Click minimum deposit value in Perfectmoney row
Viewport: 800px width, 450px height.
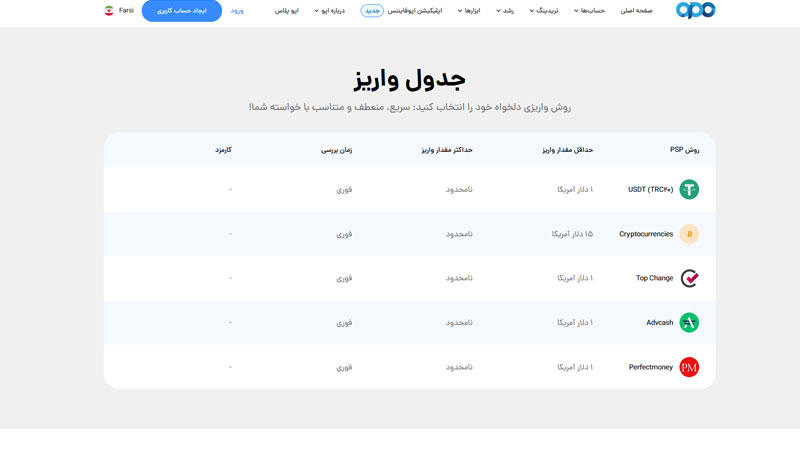(x=575, y=367)
